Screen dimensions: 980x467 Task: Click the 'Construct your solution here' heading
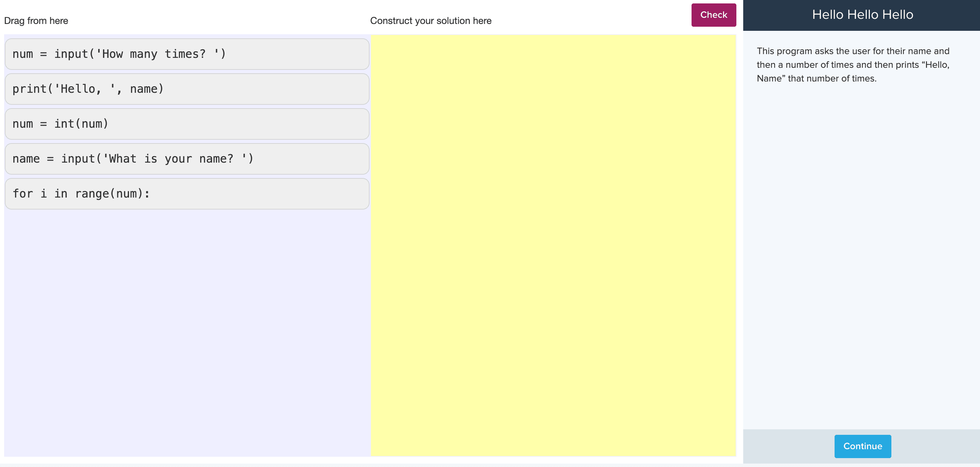pyautogui.click(x=431, y=21)
